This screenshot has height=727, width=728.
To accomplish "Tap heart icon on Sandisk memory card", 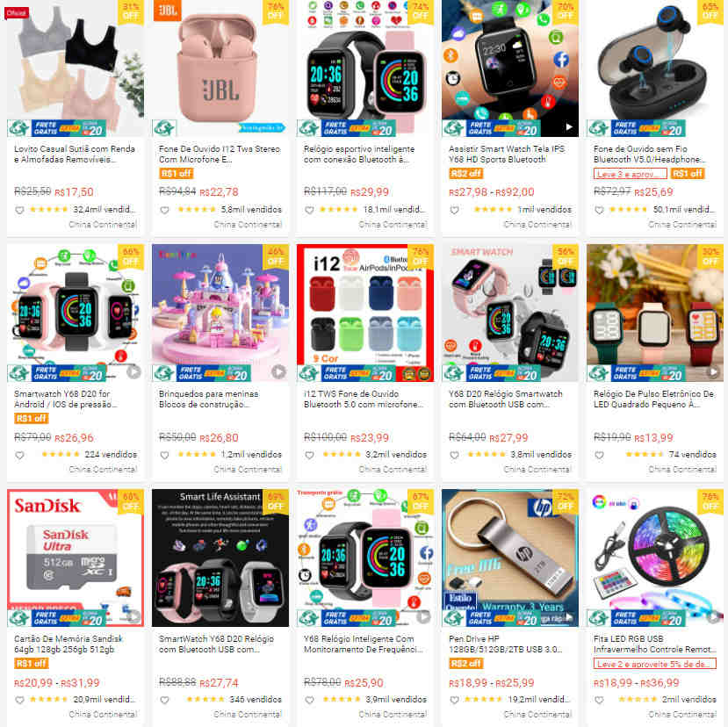I will tap(19, 700).
